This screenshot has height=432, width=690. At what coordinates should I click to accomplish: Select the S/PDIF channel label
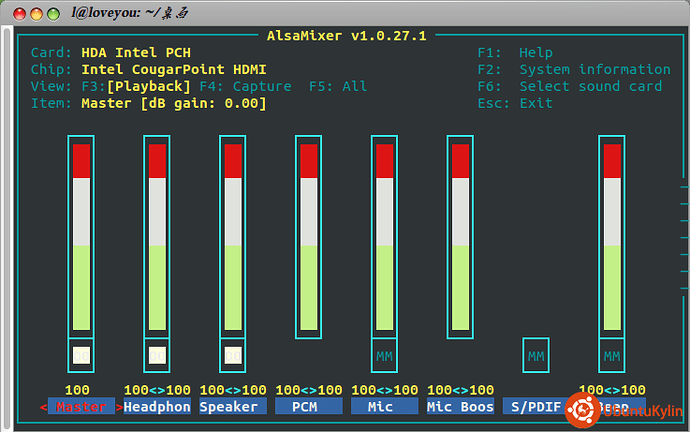[x=536, y=406]
